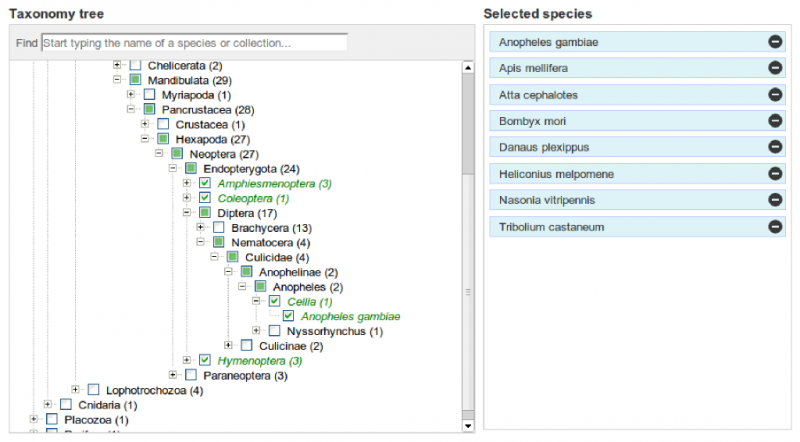Remove Anopheles gambiae from selected species
Viewport: 800px width, 442px height.
point(775,42)
